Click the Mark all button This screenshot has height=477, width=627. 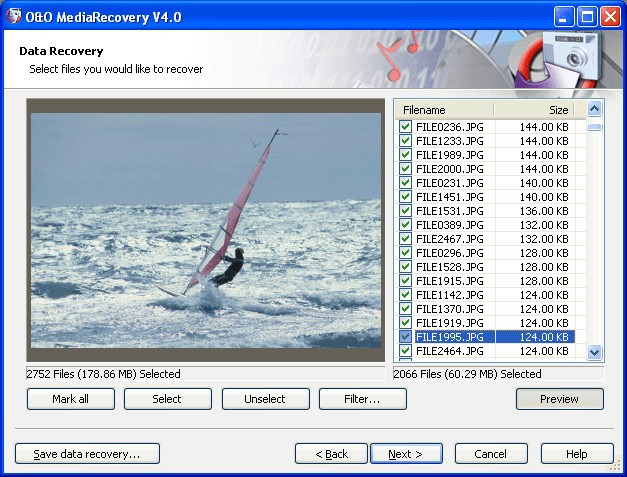pyautogui.click(x=71, y=399)
